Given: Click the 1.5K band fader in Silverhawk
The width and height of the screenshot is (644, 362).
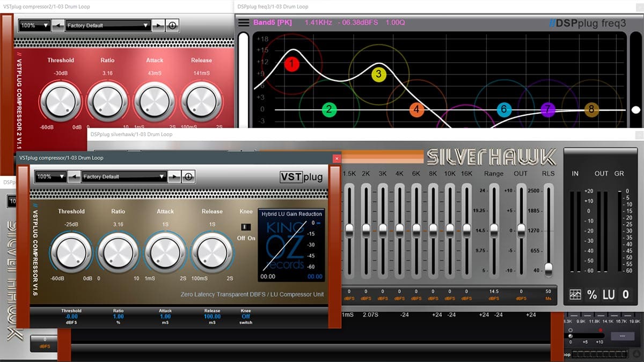Looking at the screenshot, I should pyautogui.click(x=349, y=230).
